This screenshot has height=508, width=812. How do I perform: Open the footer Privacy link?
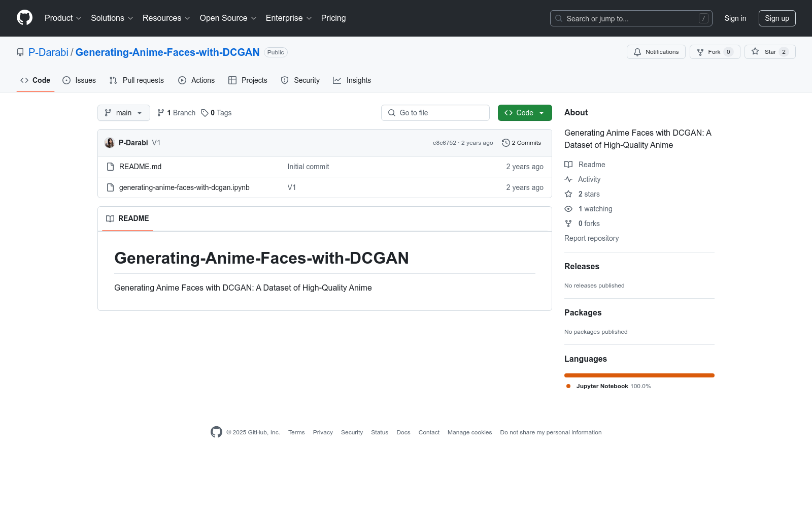click(x=323, y=432)
